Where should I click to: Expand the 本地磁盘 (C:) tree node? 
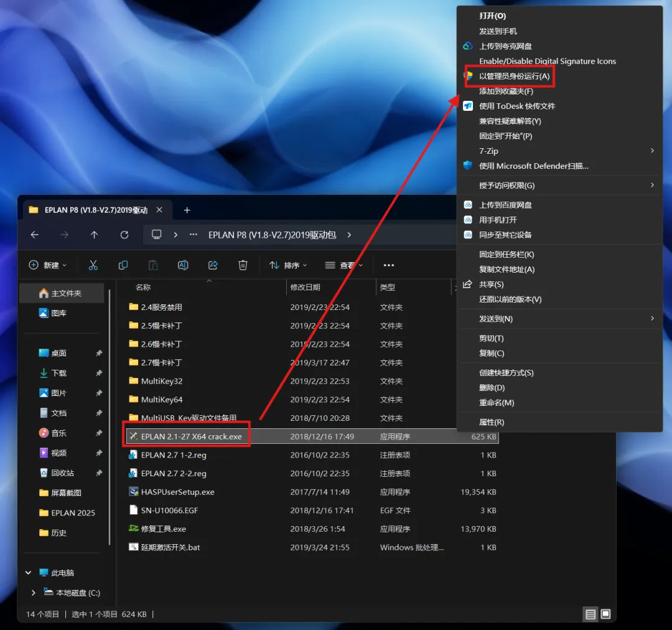pyautogui.click(x=34, y=593)
